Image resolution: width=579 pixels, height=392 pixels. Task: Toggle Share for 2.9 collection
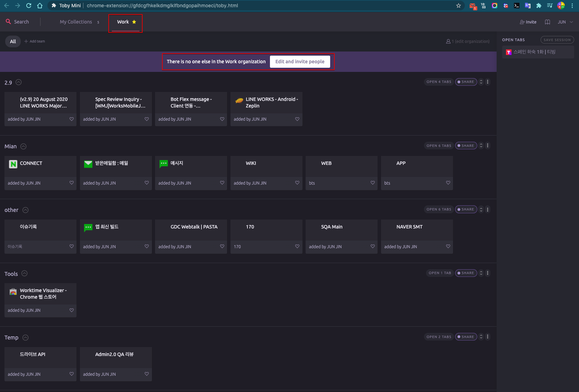pos(466,82)
